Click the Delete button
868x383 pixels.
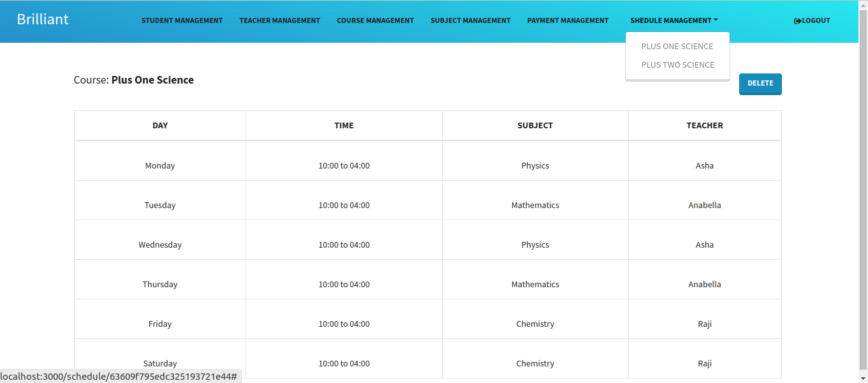point(760,84)
